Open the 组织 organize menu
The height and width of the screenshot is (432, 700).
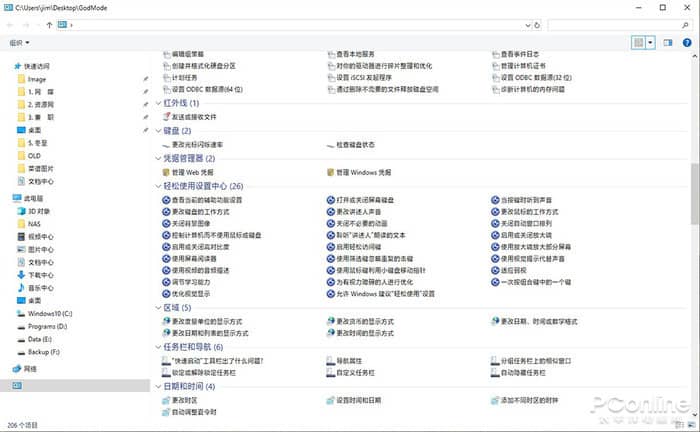coord(19,43)
